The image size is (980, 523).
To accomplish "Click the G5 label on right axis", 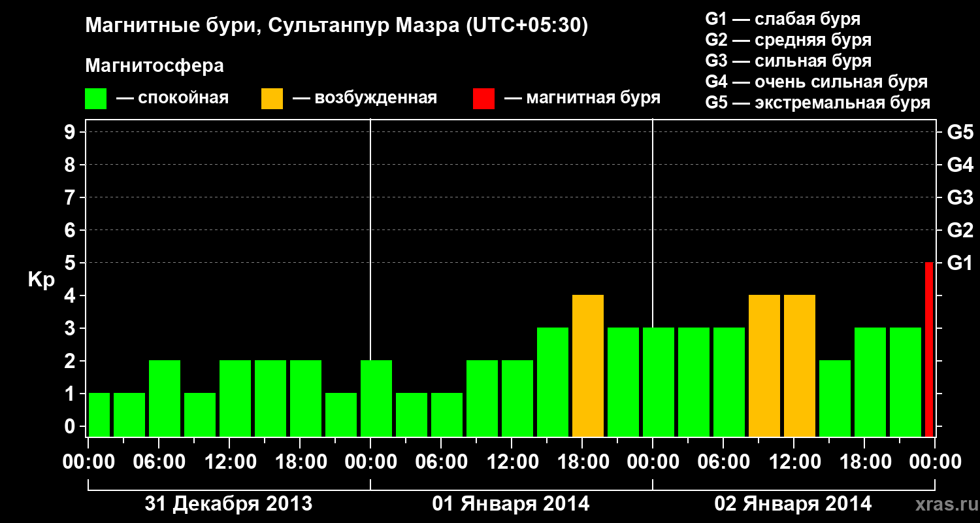I will (x=960, y=132).
